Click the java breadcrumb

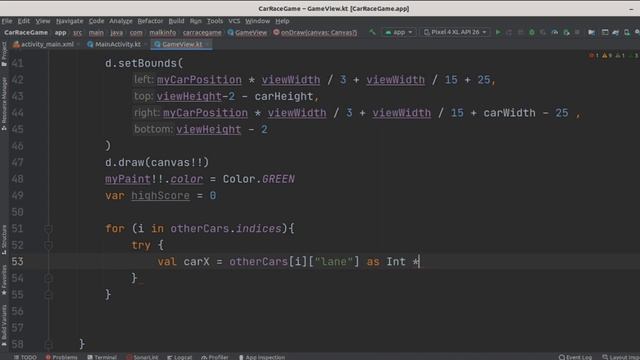coord(116,32)
